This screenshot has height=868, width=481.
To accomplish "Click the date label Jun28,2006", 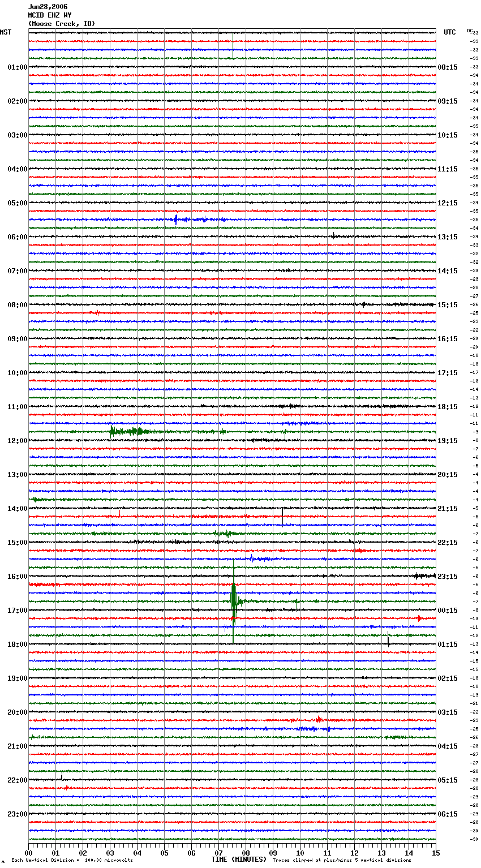I will pos(48,7).
